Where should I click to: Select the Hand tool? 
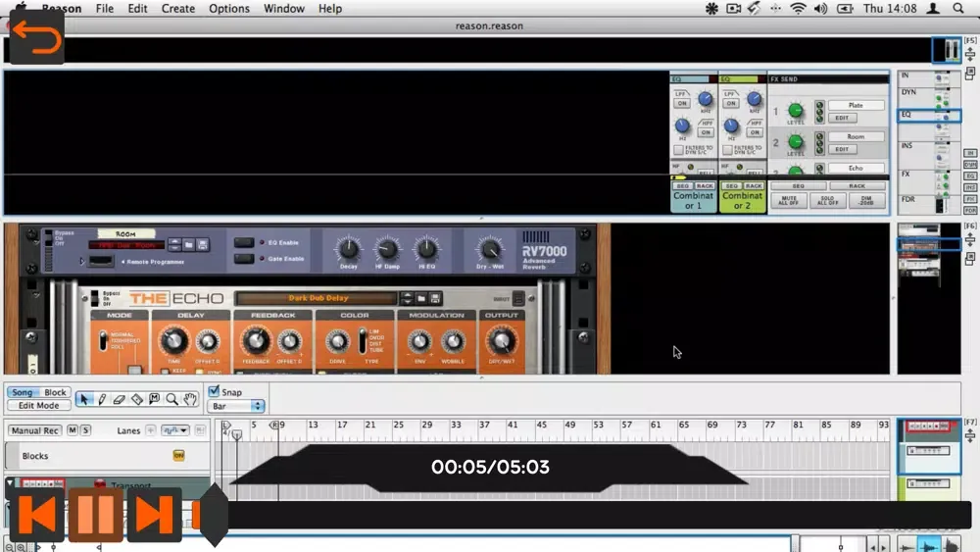[190, 399]
